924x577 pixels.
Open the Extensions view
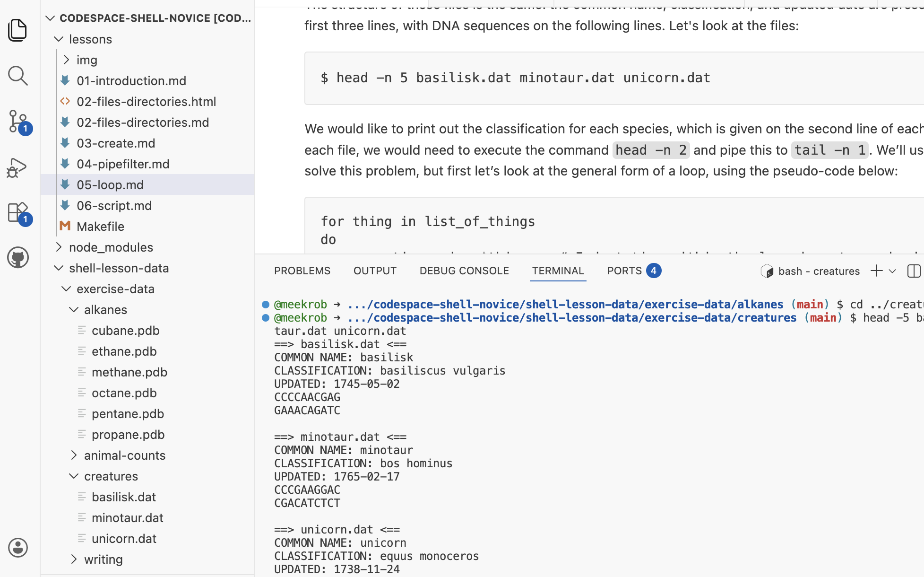[x=18, y=212]
